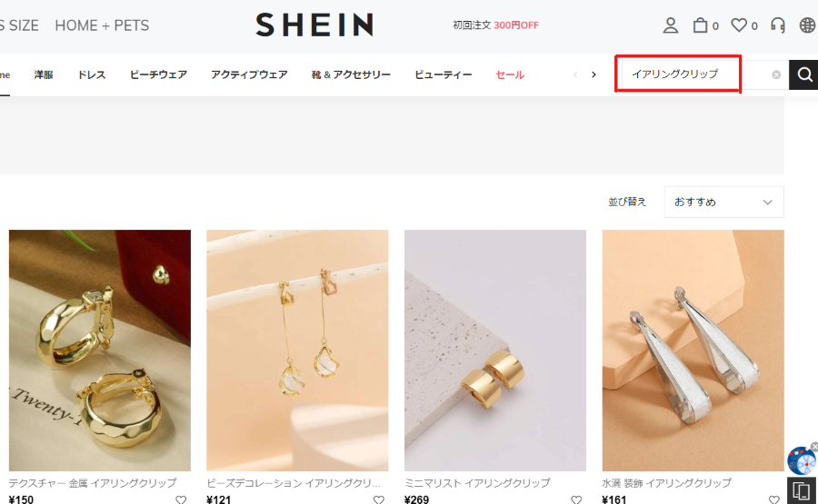Open the wishlist heart icon in header
The image size is (818, 504).
coord(739,25)
